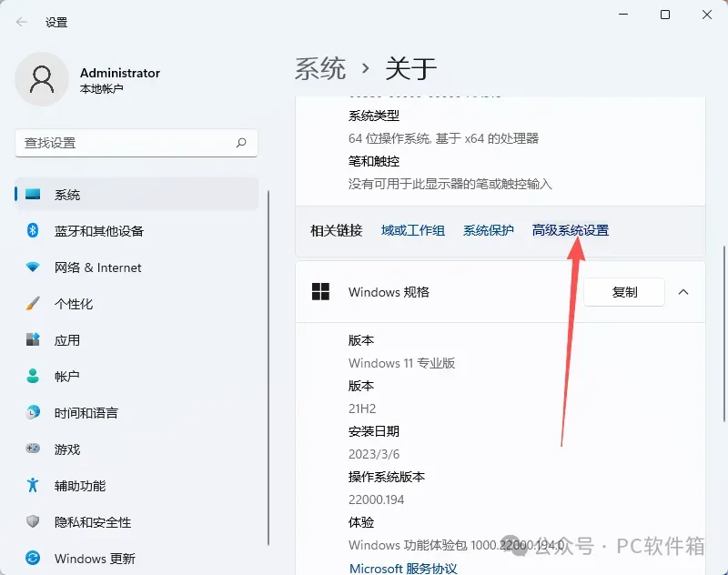
Task: Click the Windows 更新 sync icon
Action: tap(33, 558)
